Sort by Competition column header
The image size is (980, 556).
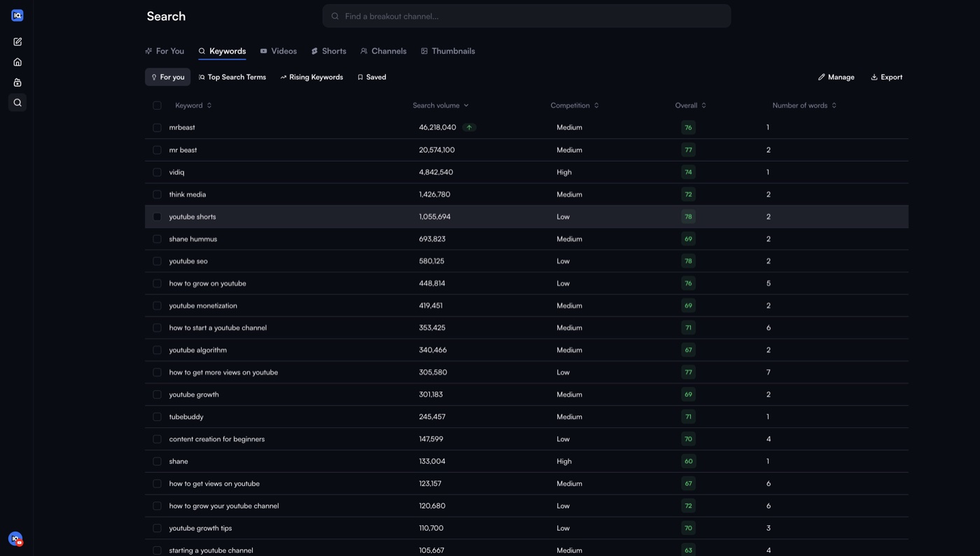pos(575,106)
